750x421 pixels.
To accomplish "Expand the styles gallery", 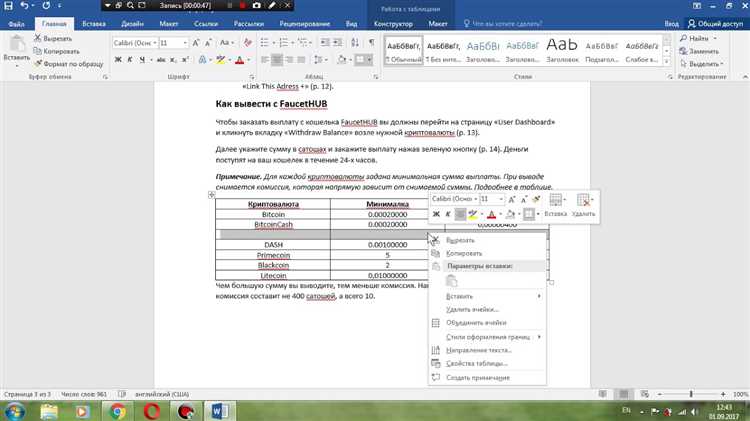I will (666, 61).
